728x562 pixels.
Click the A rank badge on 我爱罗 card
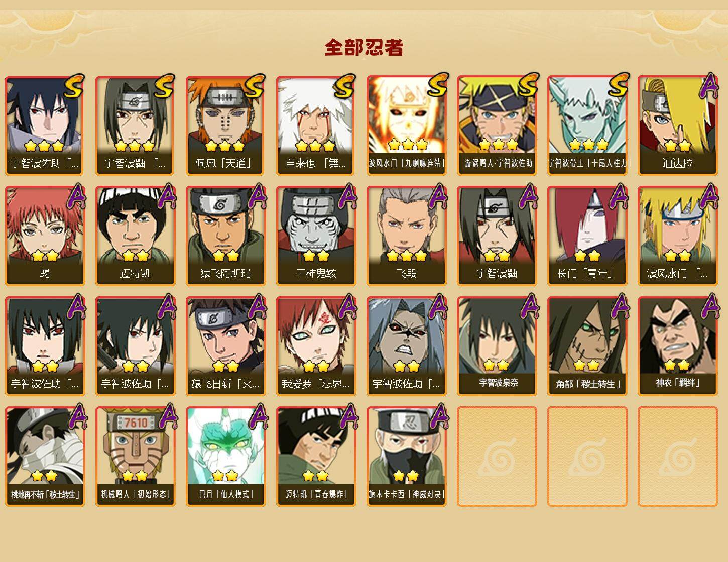347,307
